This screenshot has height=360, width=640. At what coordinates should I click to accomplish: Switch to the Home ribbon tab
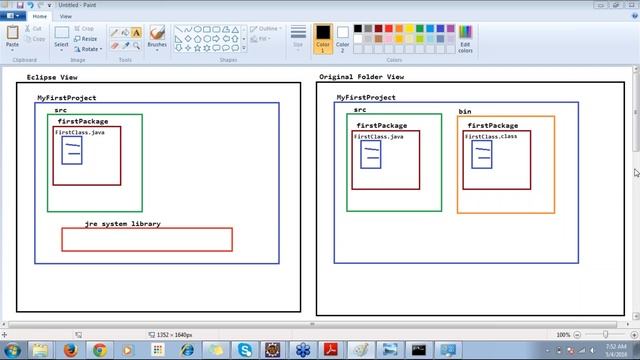click(x=40, y=16)
